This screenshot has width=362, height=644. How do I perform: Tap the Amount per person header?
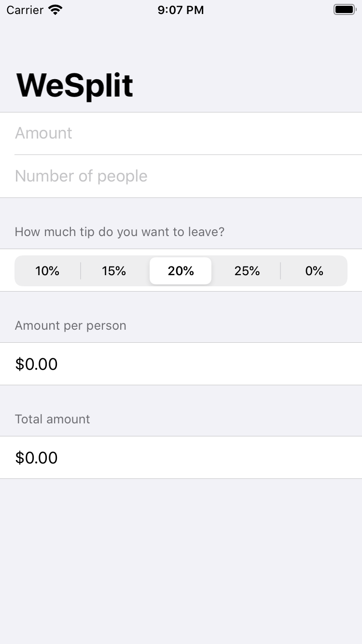(x=70, y=326)
